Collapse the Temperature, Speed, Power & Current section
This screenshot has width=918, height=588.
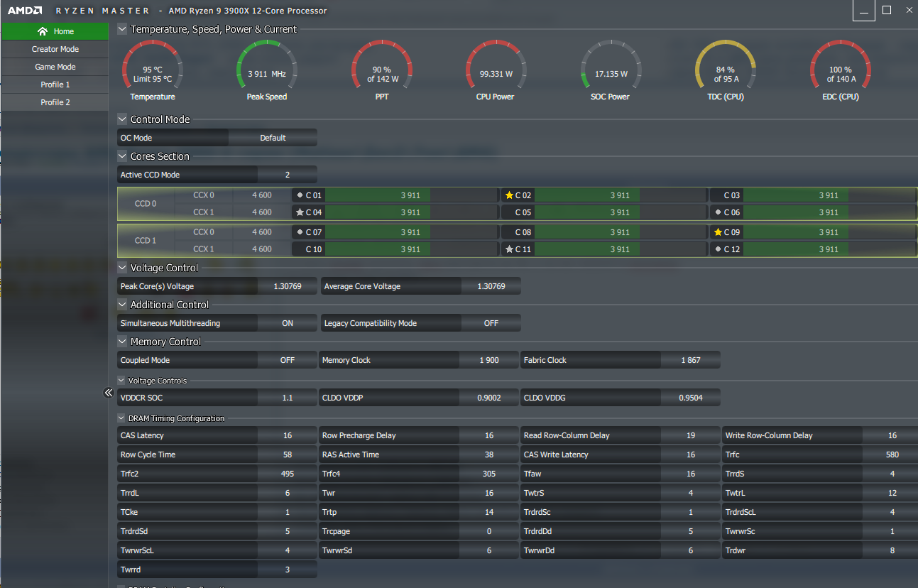pos(122,29)
